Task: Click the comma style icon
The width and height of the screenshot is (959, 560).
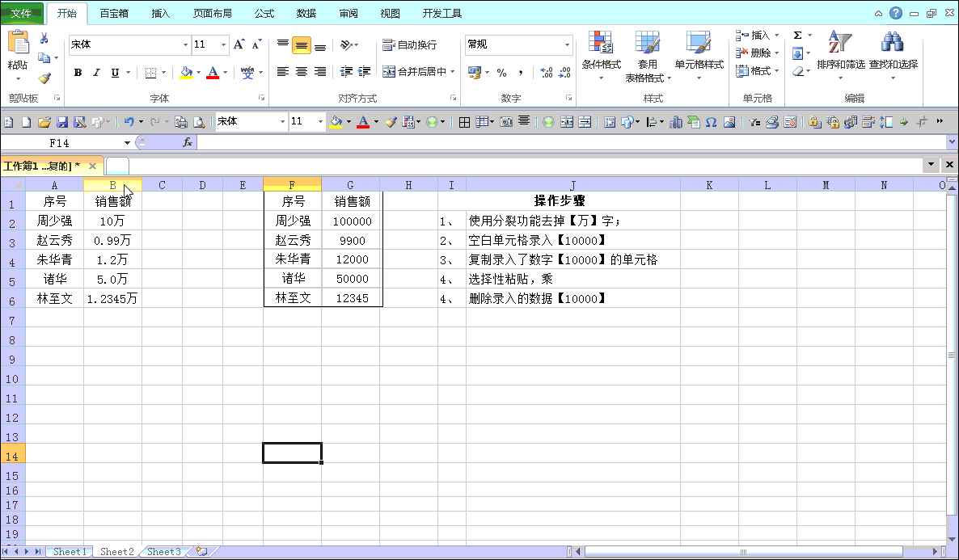Action: [x=521, y=73]
